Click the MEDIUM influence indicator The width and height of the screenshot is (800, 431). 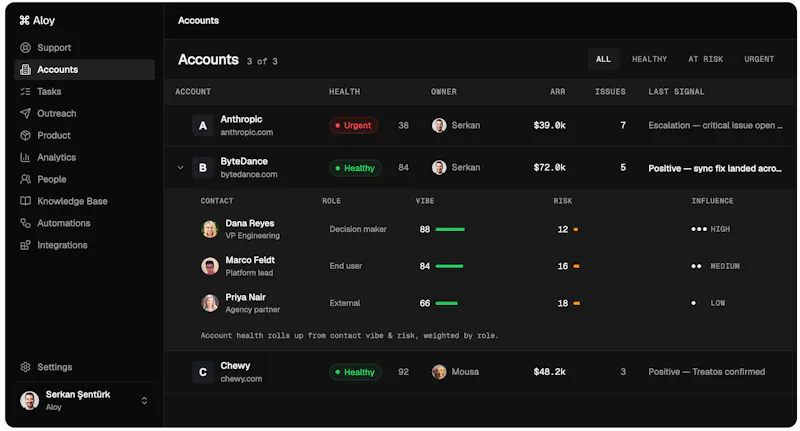(x=715, y=266)
